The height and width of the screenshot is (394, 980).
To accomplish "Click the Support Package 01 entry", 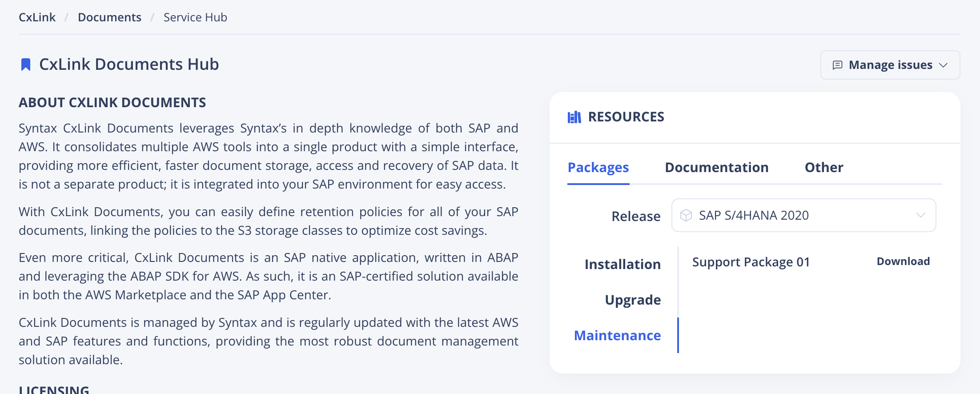I will pos(751,262).
